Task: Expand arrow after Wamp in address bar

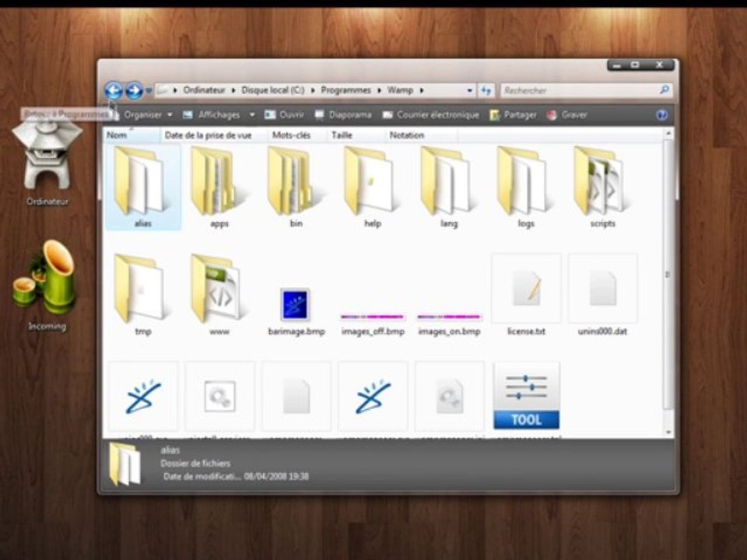Action: click(x=422, y=90)
